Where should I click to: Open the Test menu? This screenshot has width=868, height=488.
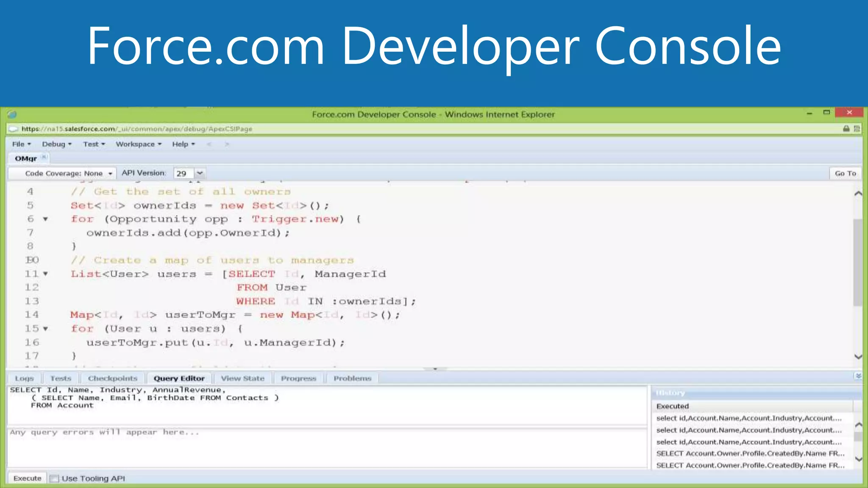tap(94, 144)
